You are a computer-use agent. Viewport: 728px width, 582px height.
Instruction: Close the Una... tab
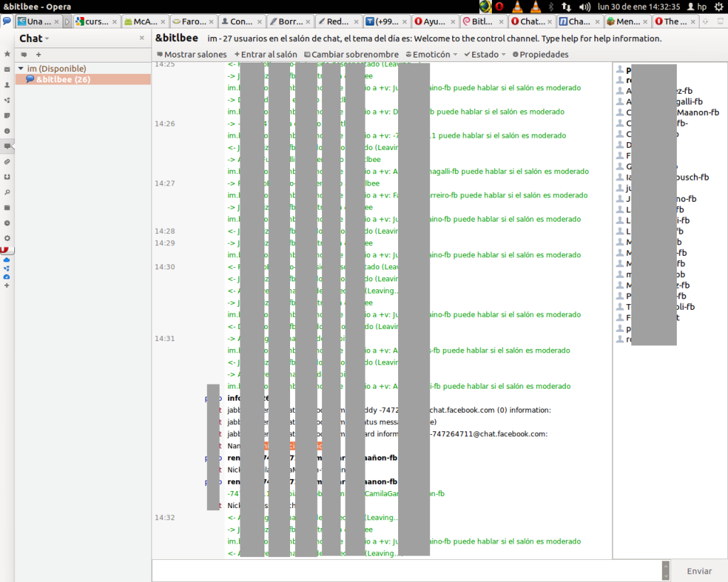pos(57,22)
